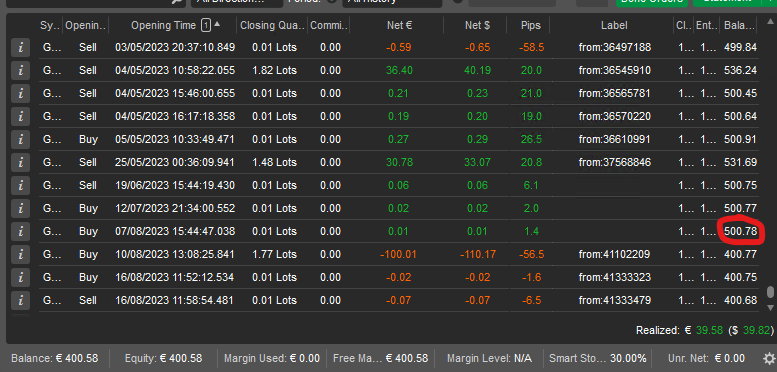Open info for the 16/08/2023 11:58:54 trade
Image resolution: width=777 pixels, height=372 pixels.
20,300
